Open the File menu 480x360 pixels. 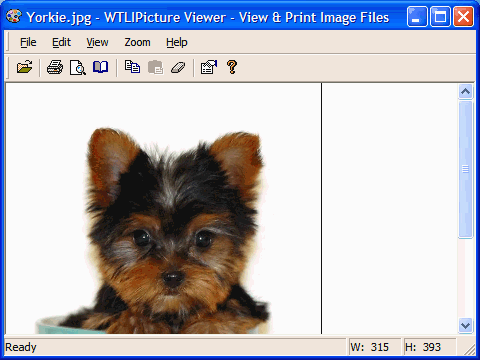[x=28, y=42]
